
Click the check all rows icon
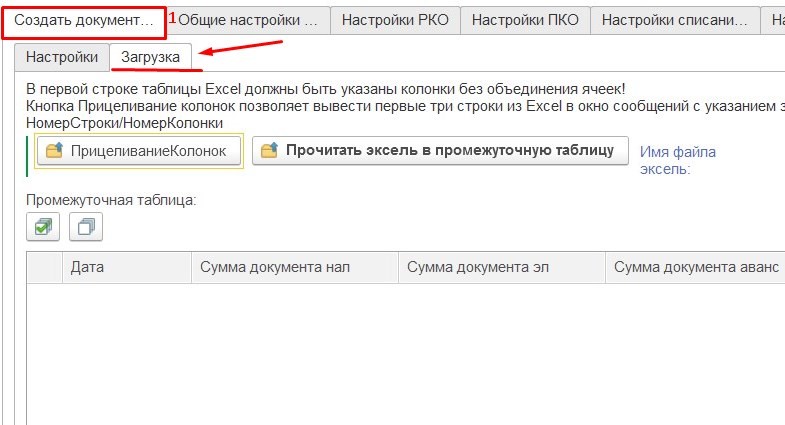coord(43,228)
